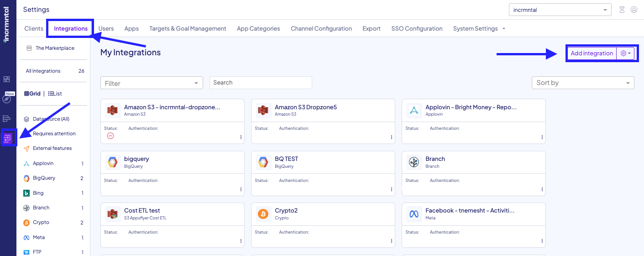The width and height of the screenshot is (644, 256).
Task: Open the incrmntal account selector dropdown
Action: pyautogui.click(x=560, y=10)
